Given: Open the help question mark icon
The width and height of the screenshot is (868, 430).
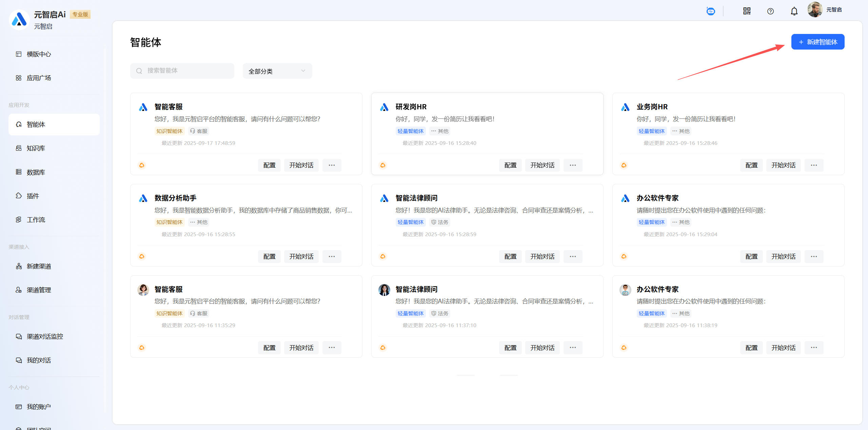Looking at the screenshot, I should click(x=770, y=11).
